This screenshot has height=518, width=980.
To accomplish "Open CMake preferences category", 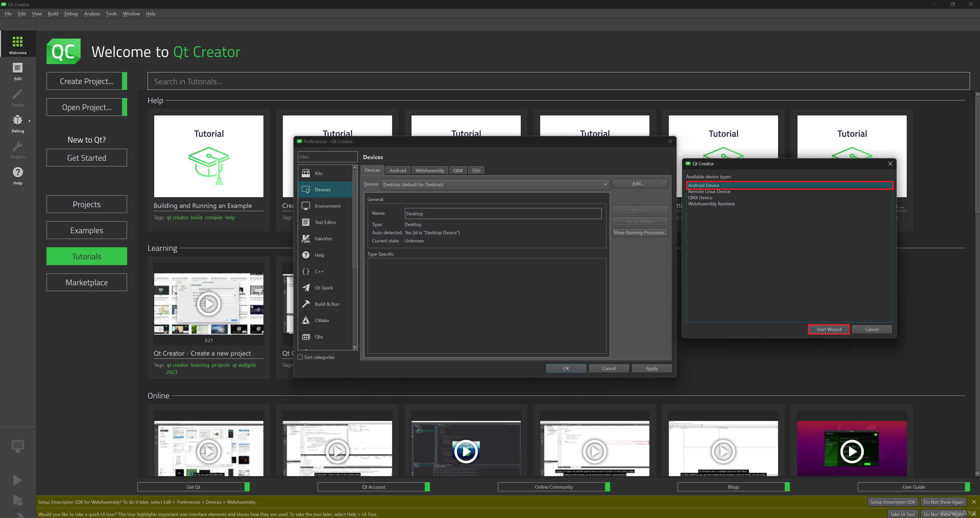I will [x=325, y=321].
